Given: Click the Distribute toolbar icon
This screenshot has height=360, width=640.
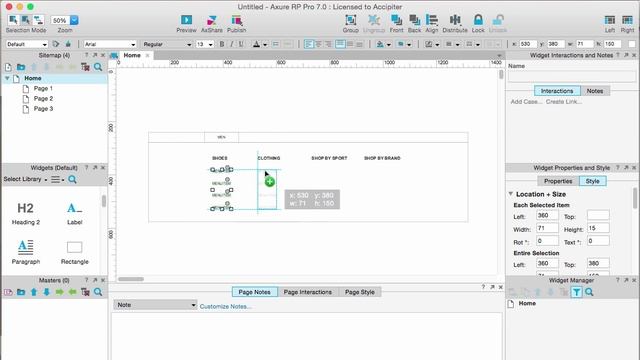Looking at the screenshot, I should tap(455, 23).
